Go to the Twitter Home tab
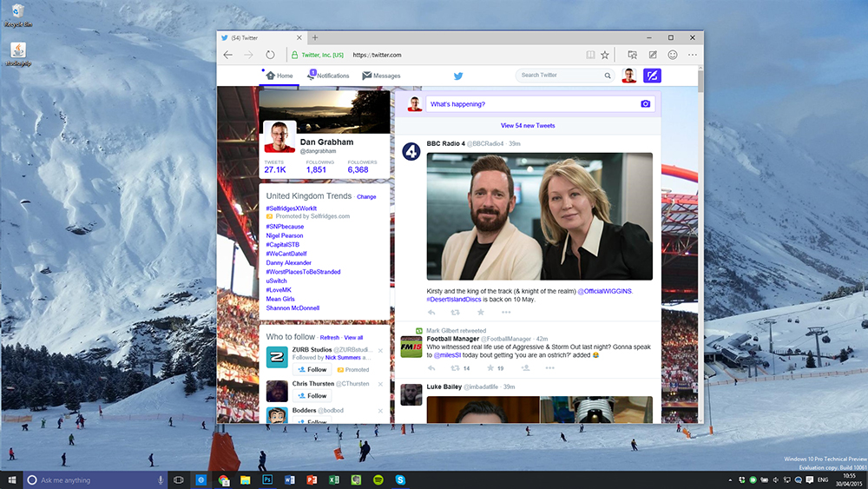The width and height of the screenshot is (868, 489). (x=279, y=76)
